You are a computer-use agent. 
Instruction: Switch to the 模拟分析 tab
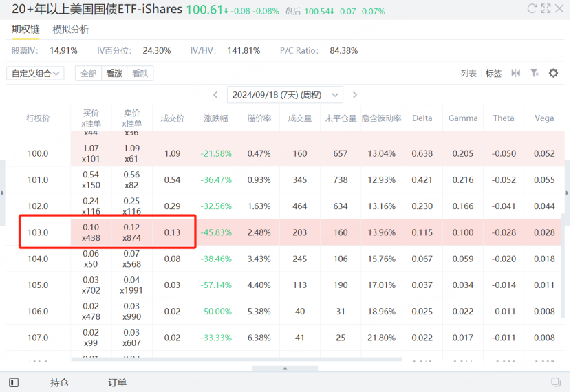click(x=71, y=30)
